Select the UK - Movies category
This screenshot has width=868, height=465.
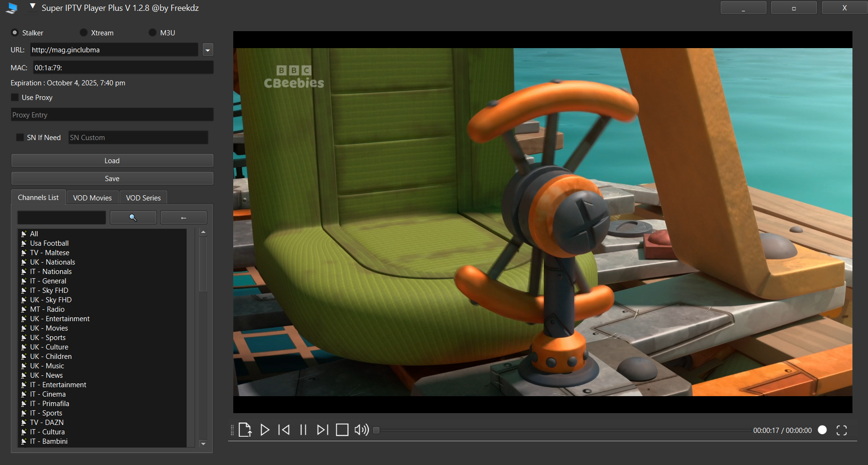pyautogui.click(x=102, y=328)
